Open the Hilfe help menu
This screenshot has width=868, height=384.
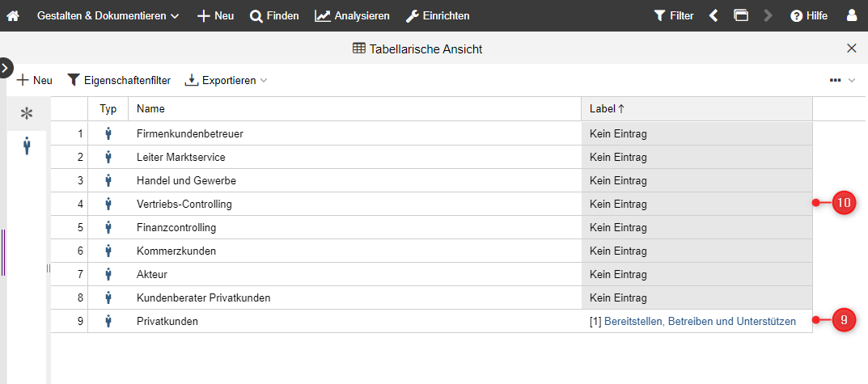click(809, 16)
